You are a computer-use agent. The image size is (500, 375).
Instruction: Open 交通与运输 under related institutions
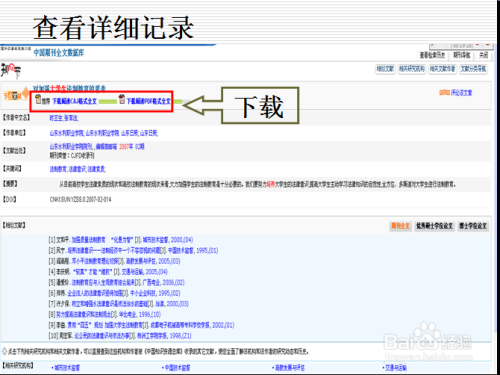click(x=396, y=368)
